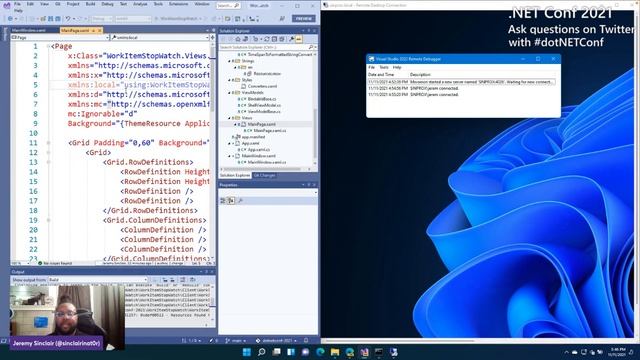
Task: Select MainPage.xaml.cs in Solution Explorer
Action: [x=269, y=131]
